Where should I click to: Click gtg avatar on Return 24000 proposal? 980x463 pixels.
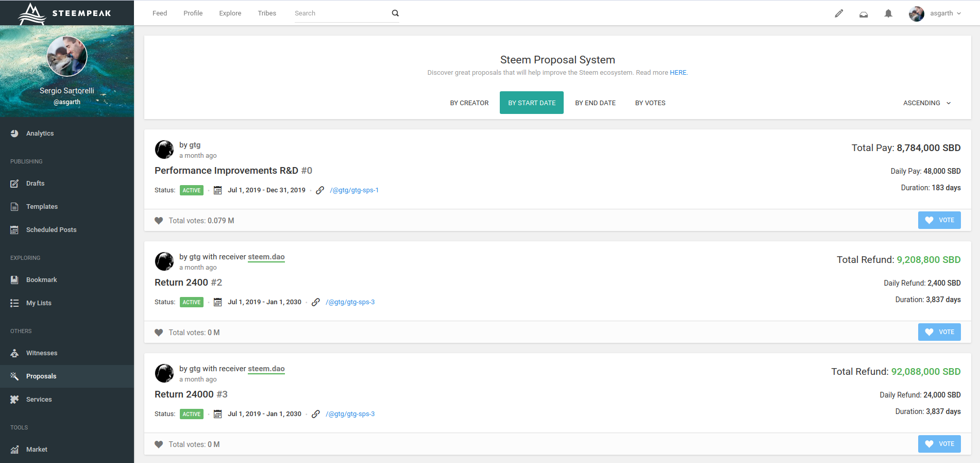click(164, 373)
